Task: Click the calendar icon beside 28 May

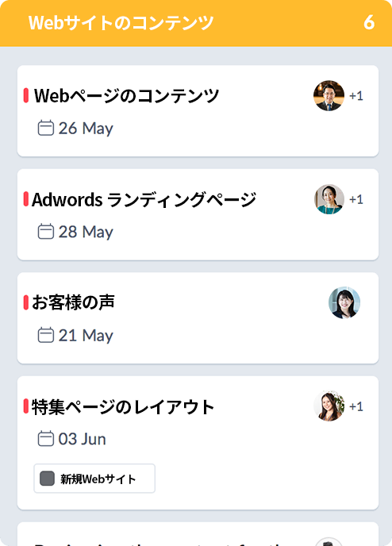Action: pyautogui.click(x=45, y=231)
